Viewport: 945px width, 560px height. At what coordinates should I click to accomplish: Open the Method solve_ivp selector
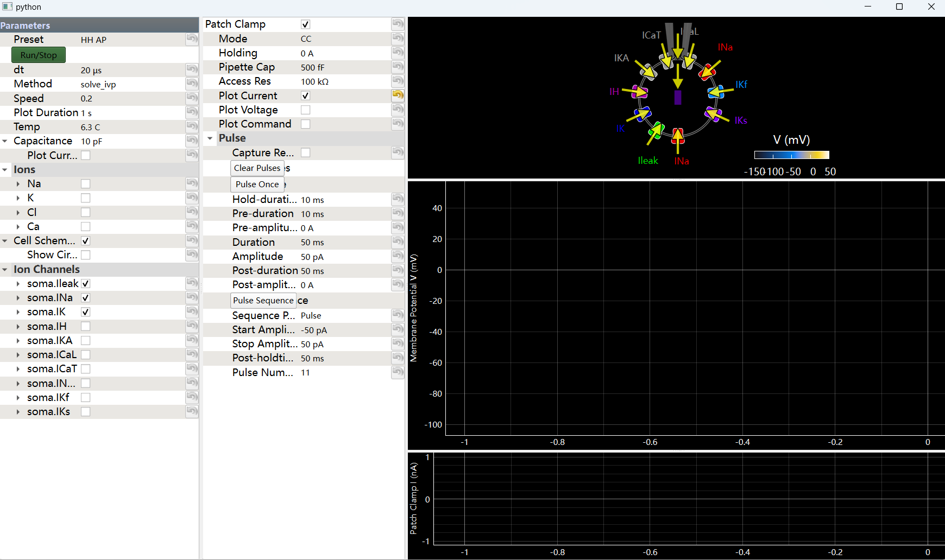tap(98, 84)
